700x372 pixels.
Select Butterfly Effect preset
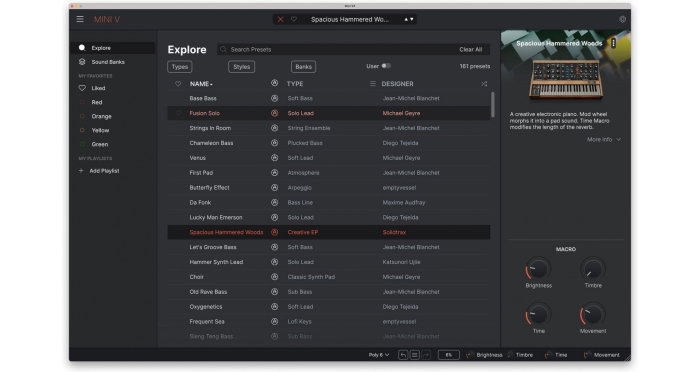pos(329,188)
